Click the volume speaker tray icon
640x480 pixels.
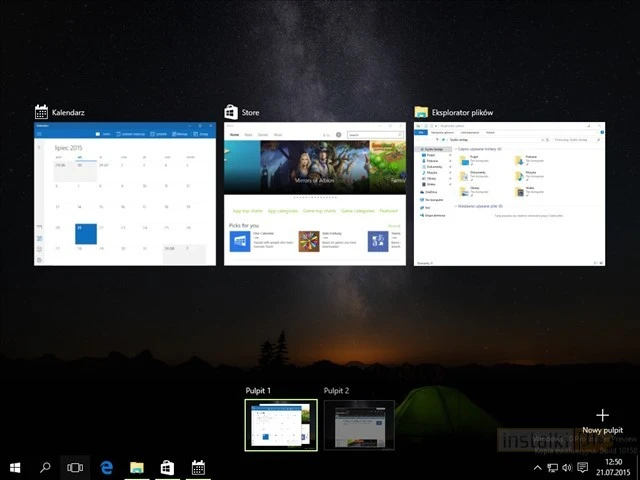[x=567, y=467]
